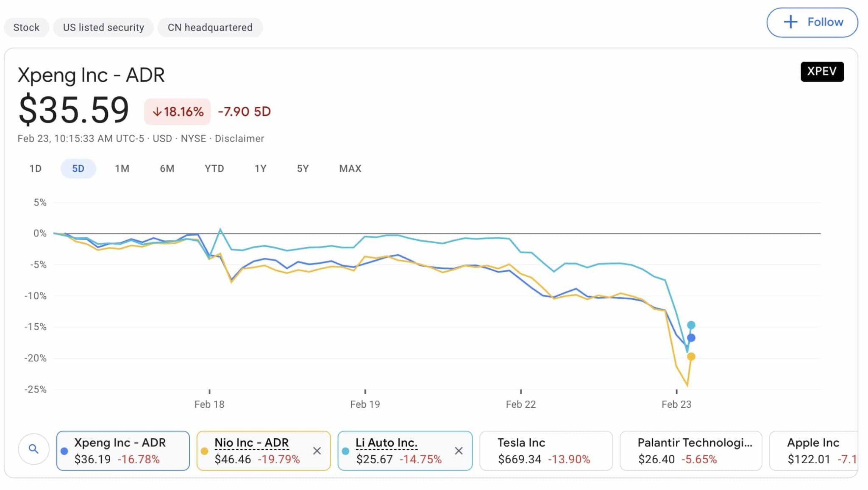Select the Xpeng Inc - ADR comparison card
Screen dimensions: 868x490
pyautogui.click(x=123, y=451)
